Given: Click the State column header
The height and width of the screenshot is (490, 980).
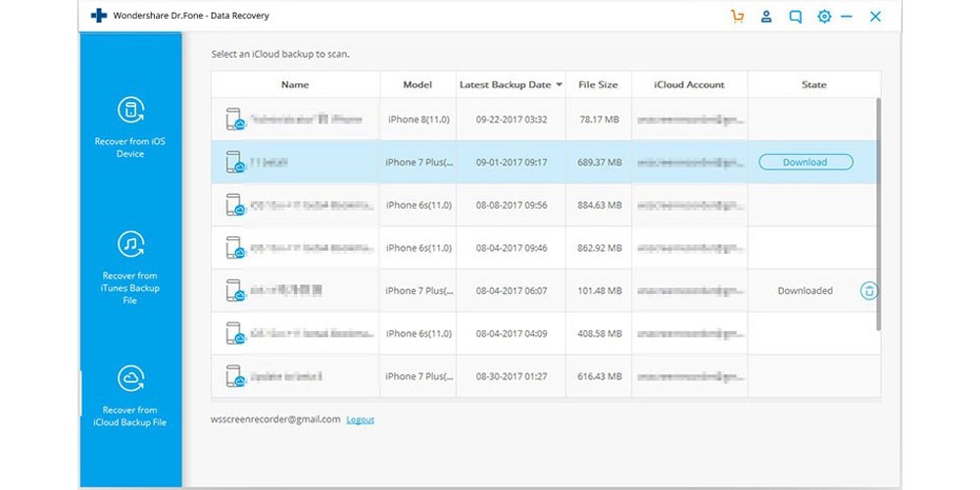Looking at the screenshot, I should coord(813,84).
